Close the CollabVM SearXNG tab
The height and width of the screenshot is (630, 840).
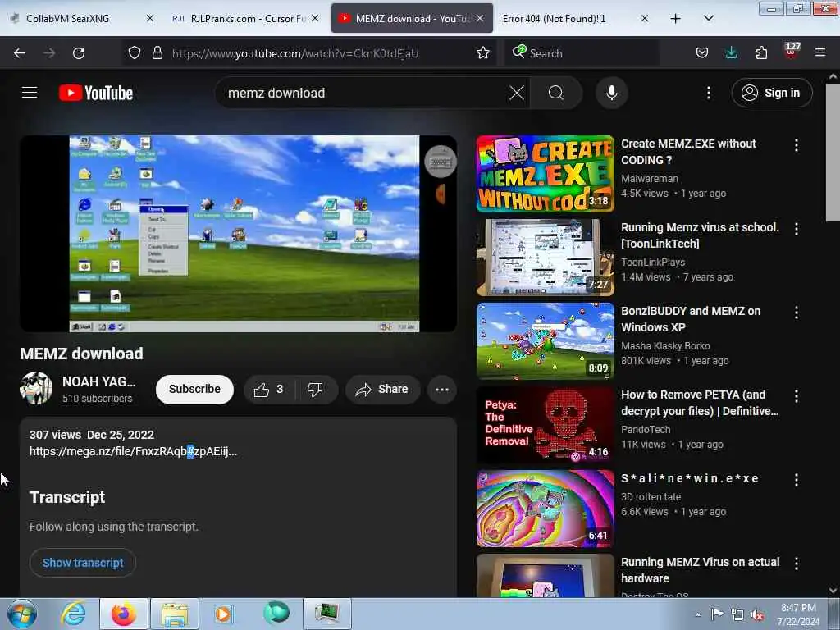pyautogui.click(x=150, y=18)
